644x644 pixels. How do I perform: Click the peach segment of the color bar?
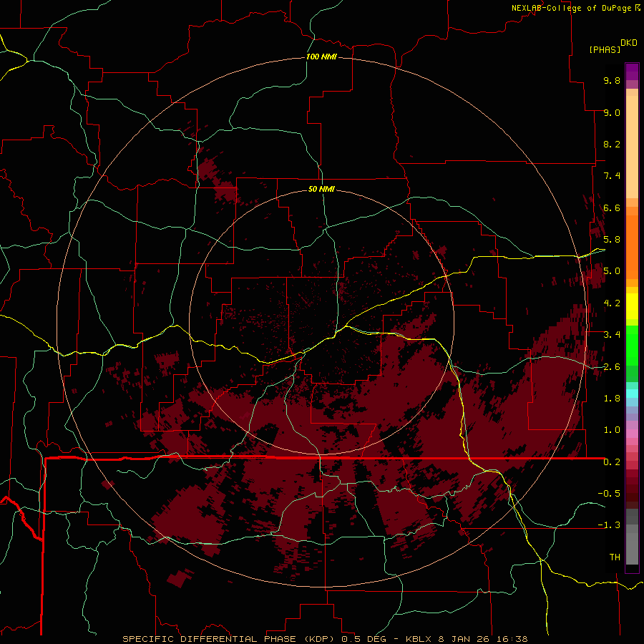(x=632, y=147)
